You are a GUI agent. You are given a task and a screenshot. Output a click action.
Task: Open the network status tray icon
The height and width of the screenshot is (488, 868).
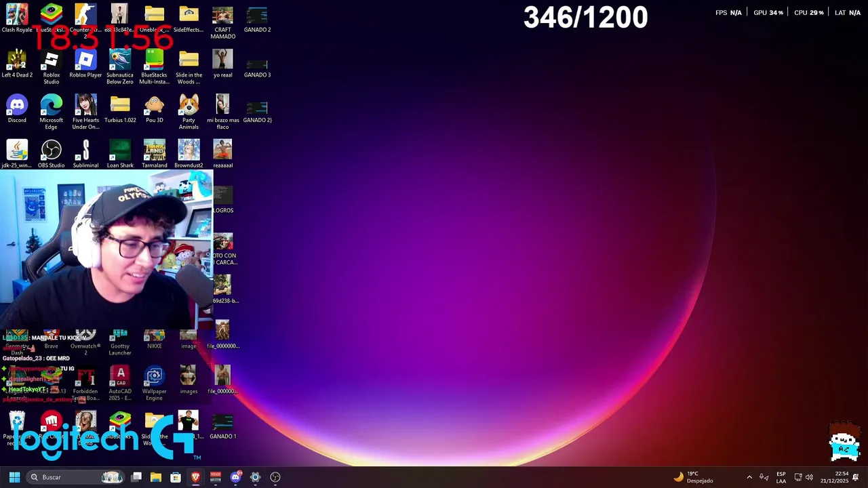coord(798,477)
